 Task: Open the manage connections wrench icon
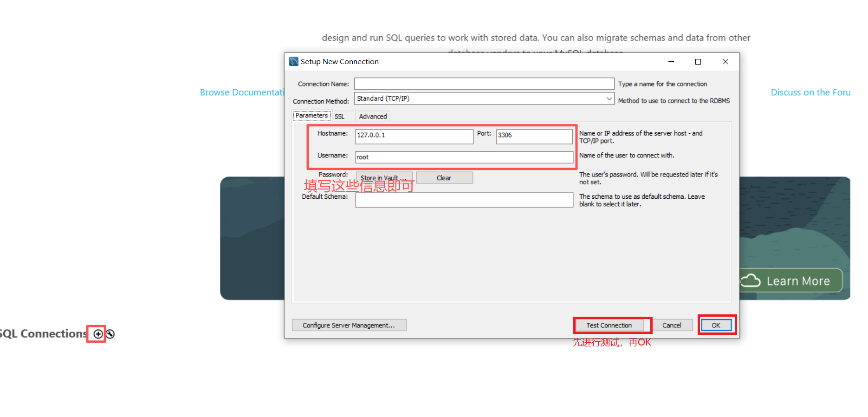click(x=110, y=334)
